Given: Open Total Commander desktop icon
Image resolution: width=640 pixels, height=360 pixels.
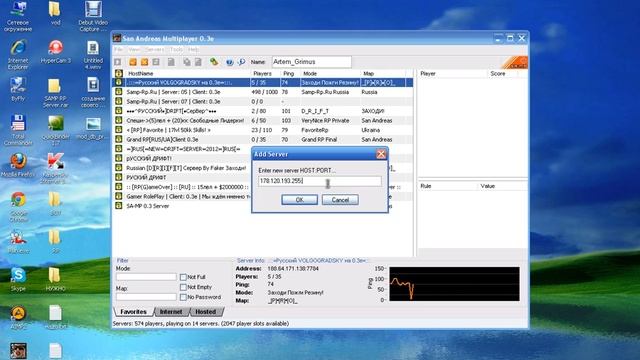Looking at the screenshot, I should [x=18, y=130].
